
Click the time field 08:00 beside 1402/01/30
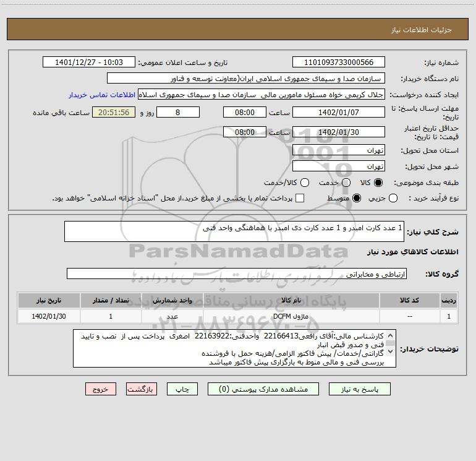click(x=245, y=132)
